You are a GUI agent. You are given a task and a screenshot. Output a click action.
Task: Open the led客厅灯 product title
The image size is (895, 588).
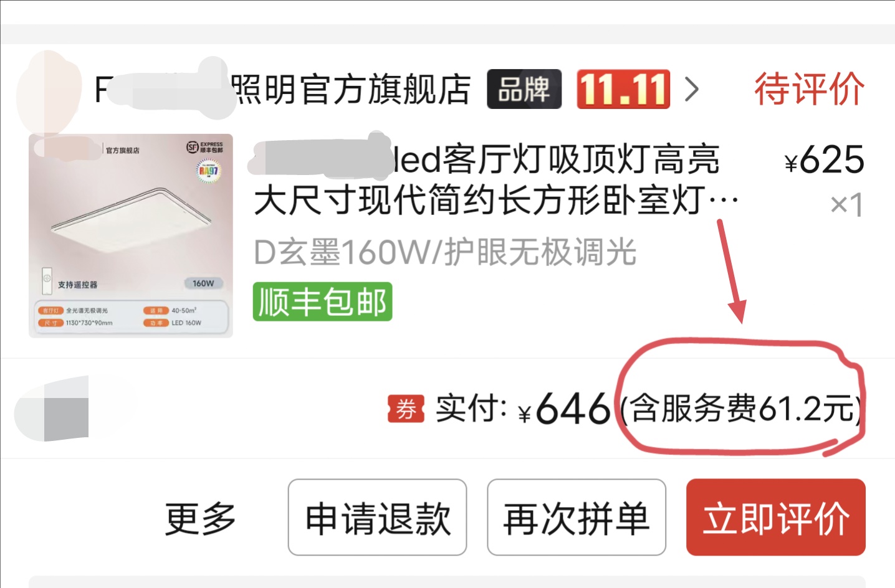click(495, 180)
